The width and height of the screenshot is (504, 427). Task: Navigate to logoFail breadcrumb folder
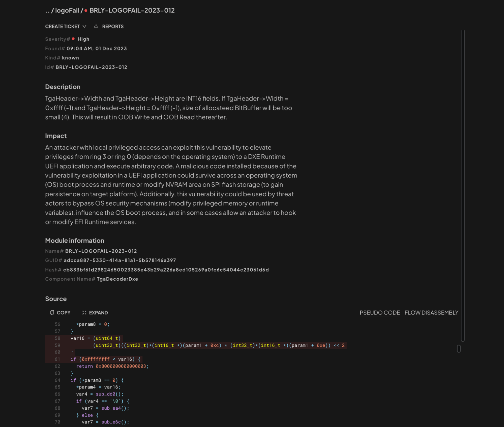coord(67,11)
